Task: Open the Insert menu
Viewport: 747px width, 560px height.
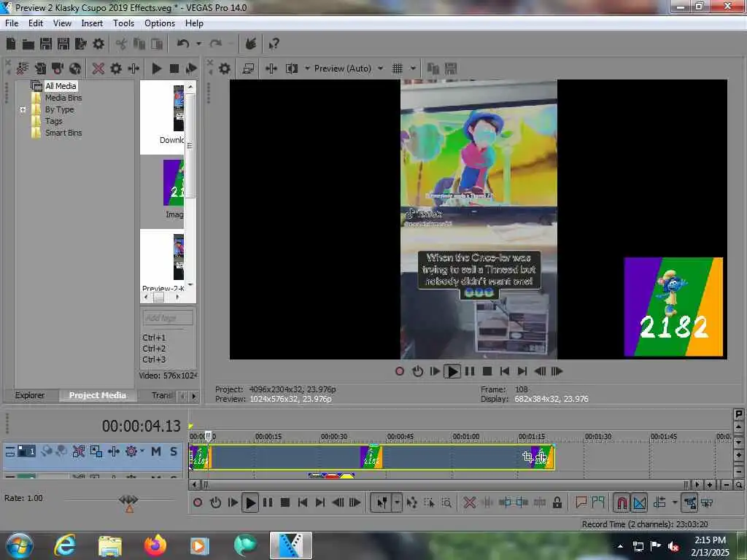Action: coord(92,23)
